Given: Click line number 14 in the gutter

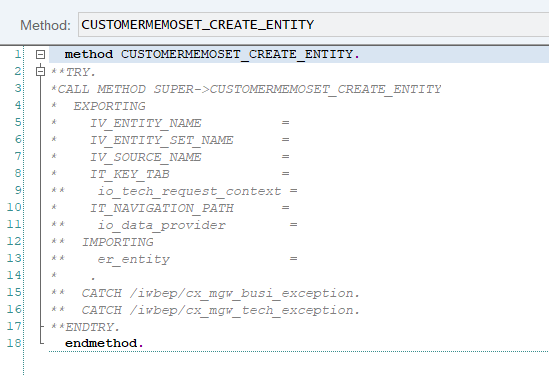Looking at the screenshot, I should [14, 275].
